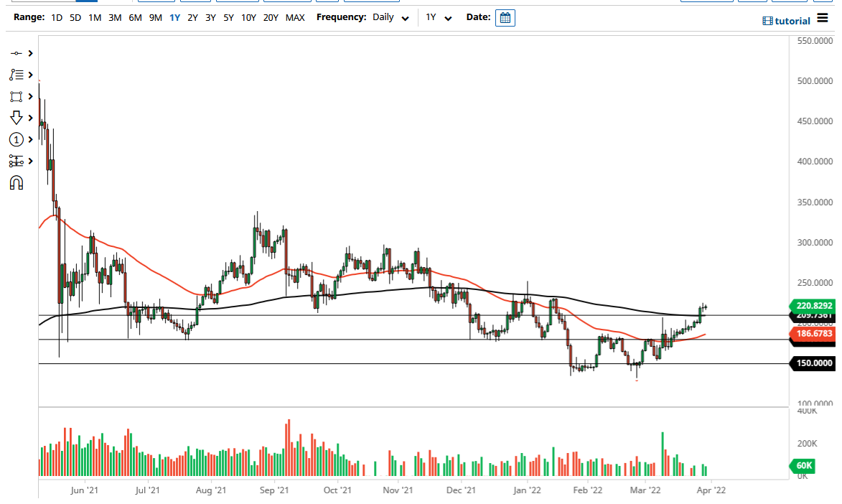Set range to 5Y
Screen dimensions: 842x504
[229, 18]
